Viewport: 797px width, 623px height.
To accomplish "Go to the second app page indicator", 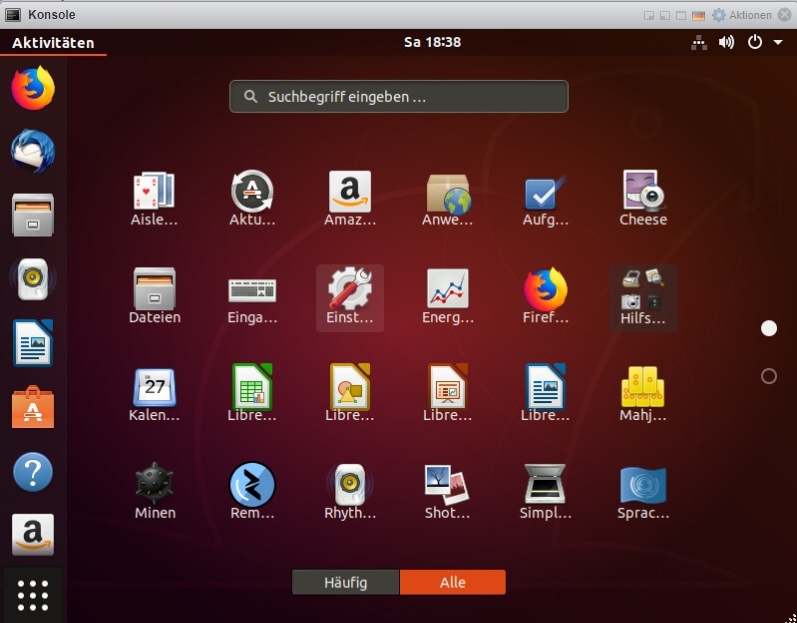I will (769, 376).
